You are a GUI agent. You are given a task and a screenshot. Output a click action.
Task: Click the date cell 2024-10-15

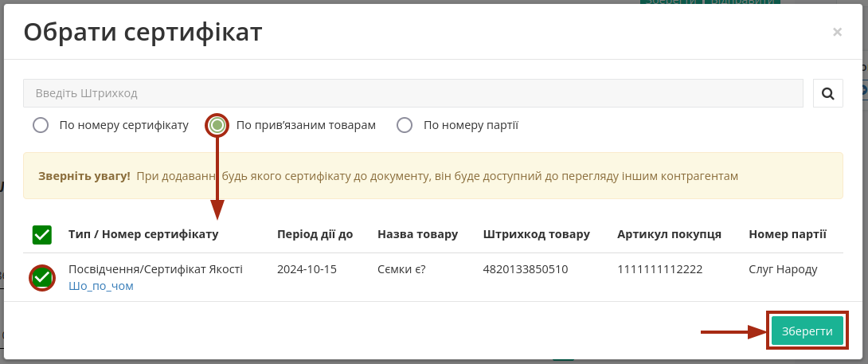tap(307, 270)
